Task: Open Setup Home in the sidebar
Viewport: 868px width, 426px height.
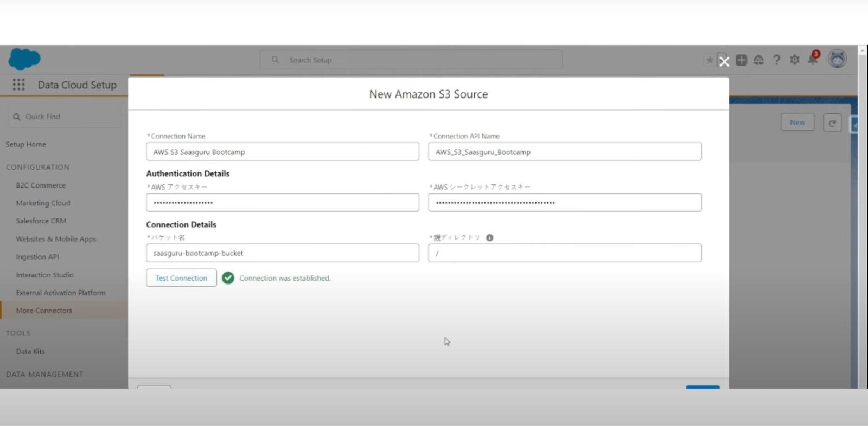Action: 25,144
